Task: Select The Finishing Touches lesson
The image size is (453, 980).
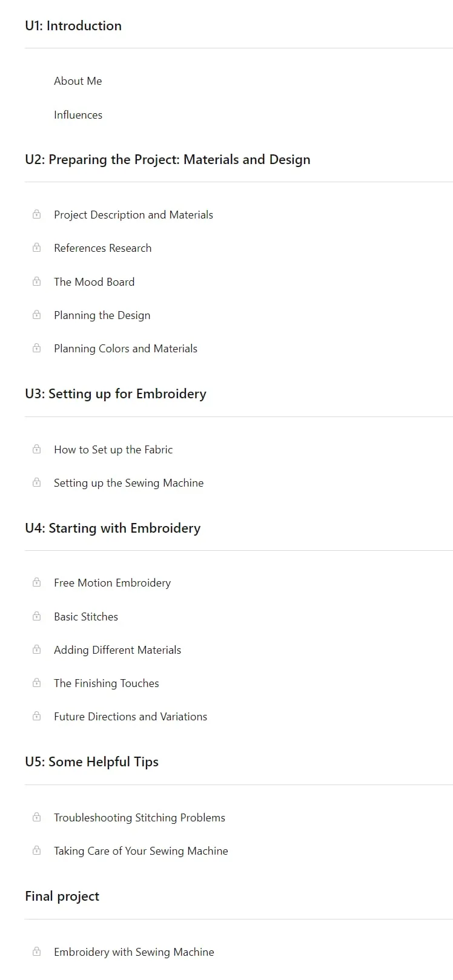Action: (107, 683)
